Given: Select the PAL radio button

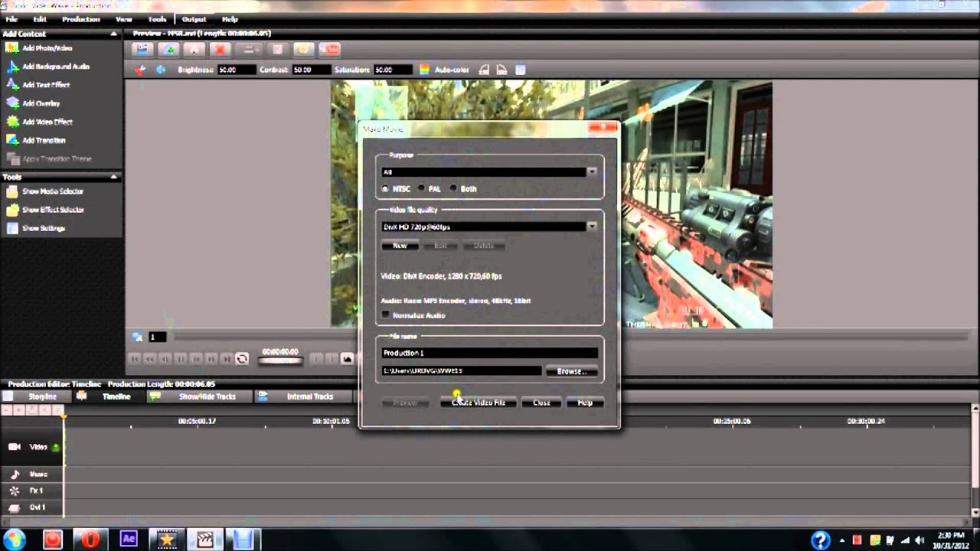Looking at the screenshot, I should point(421,188).
